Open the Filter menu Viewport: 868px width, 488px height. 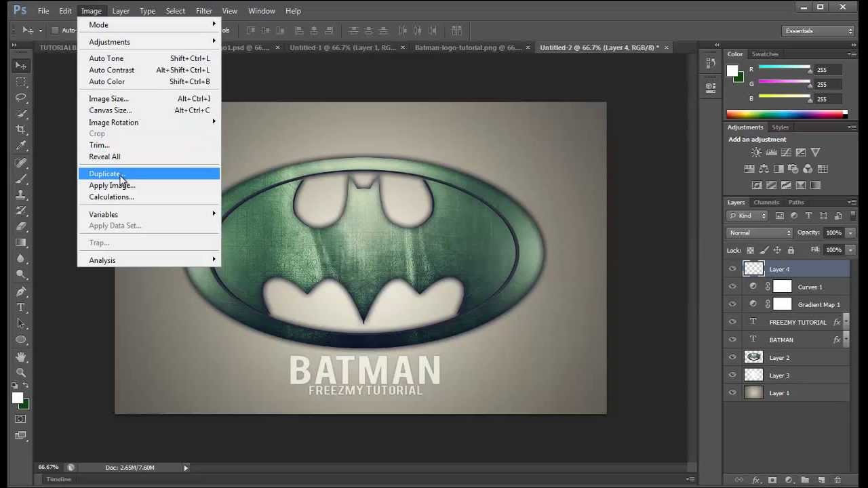203,11
